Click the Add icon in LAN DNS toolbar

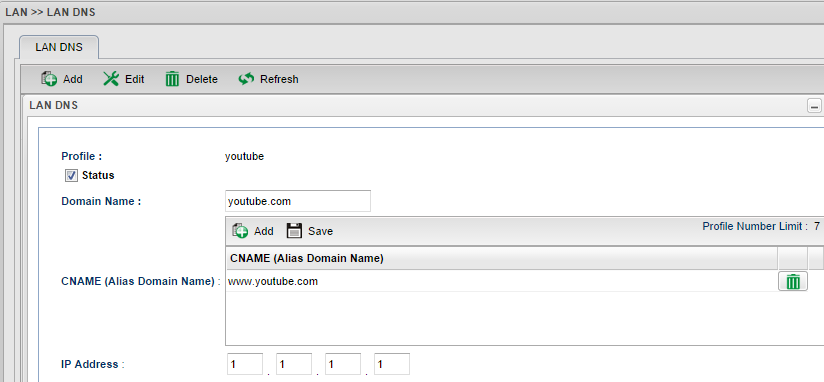49,79
